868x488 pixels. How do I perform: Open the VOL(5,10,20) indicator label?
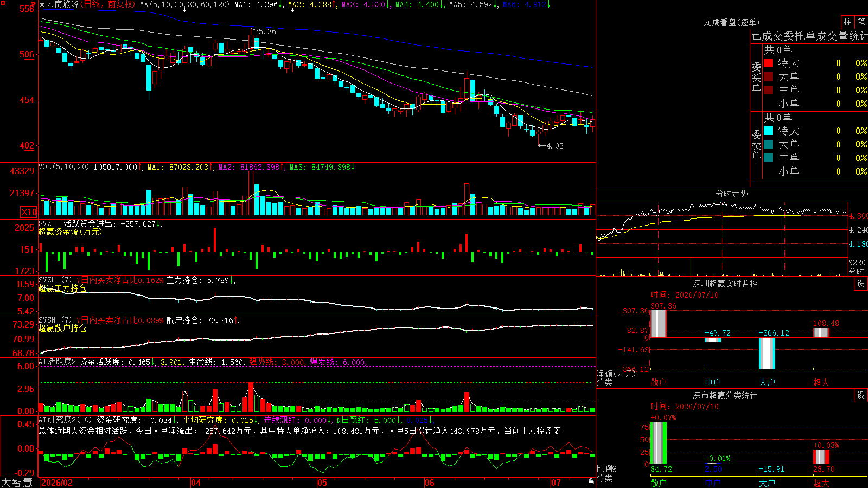point(63,167)
